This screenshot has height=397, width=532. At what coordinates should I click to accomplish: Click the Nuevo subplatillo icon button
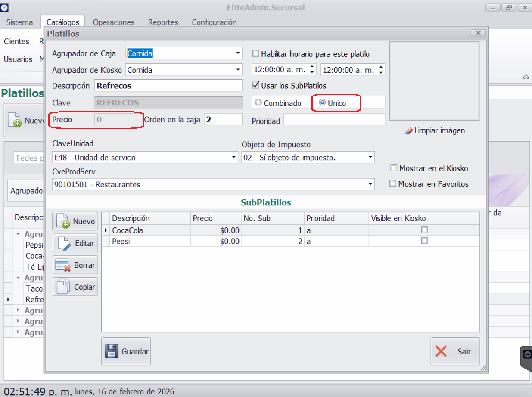pyautogui.click(x=63, y=222)
